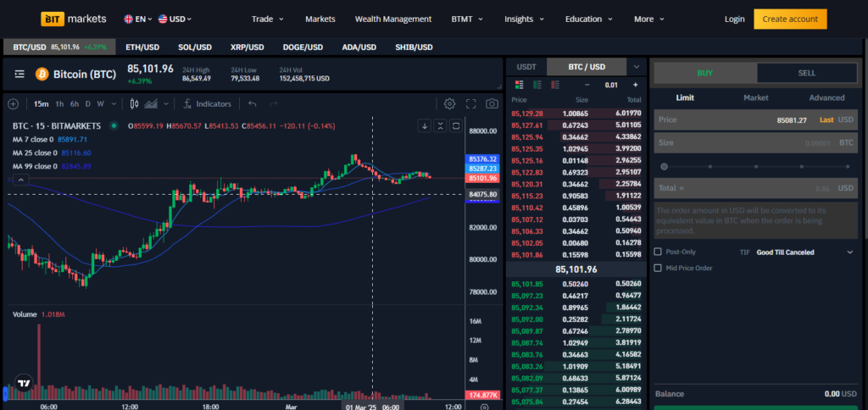Click the orange Bitcoin coin logo

point(42,75)
